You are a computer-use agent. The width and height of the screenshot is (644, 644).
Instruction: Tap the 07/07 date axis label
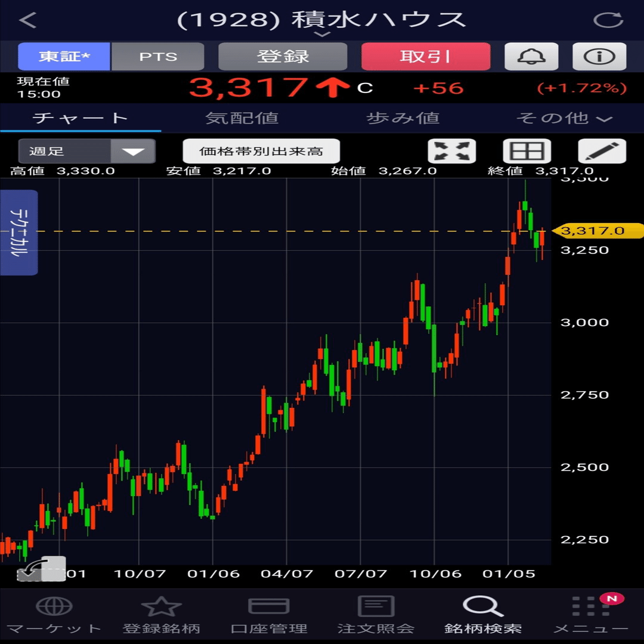coord(361,574)
